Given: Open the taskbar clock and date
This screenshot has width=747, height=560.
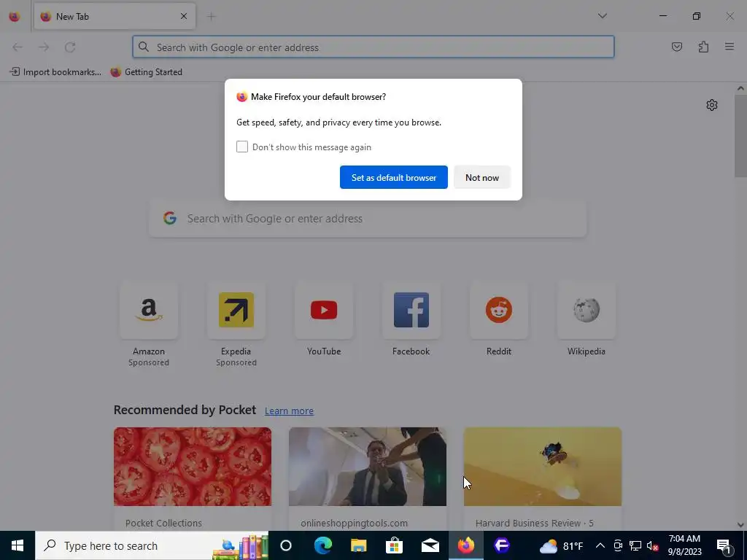Looking at the screenshot, I should 684,545.
